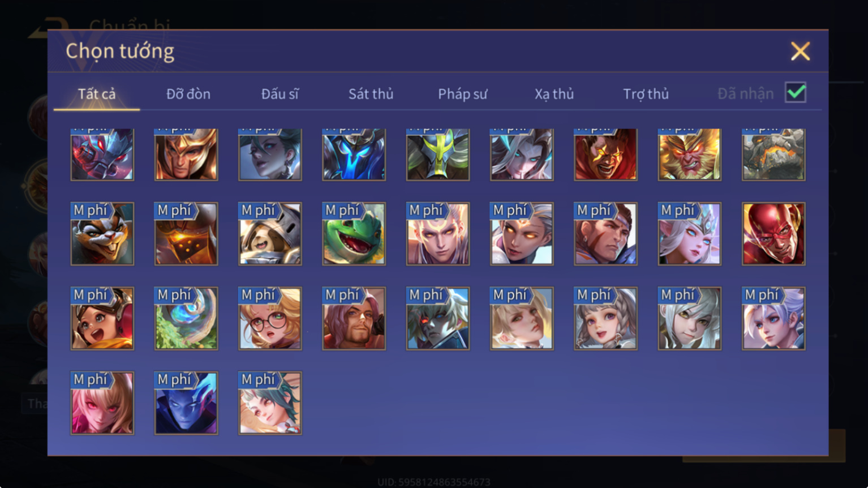Switch to the Đỡ đòn tab
Viewport: 868px width, 488px height.
coord(188,94)
